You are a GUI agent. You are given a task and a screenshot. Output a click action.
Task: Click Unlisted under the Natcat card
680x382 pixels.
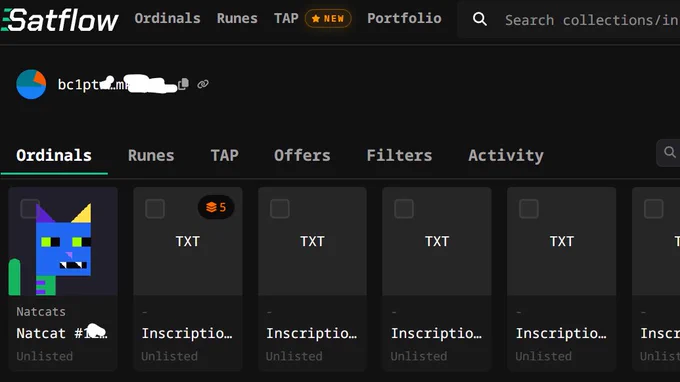tap(45, 356)
